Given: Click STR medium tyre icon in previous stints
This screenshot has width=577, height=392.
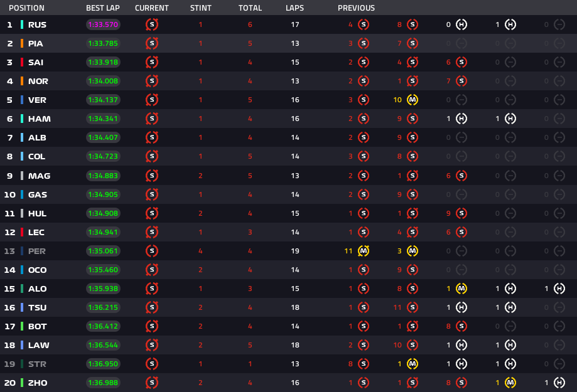Looking at the screenshot, I should click(412, 364).
